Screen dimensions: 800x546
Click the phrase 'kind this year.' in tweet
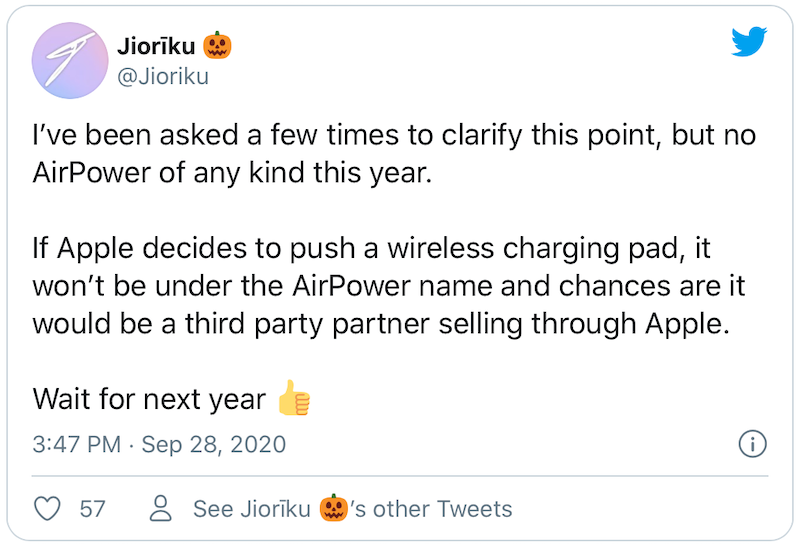point(340,173)
